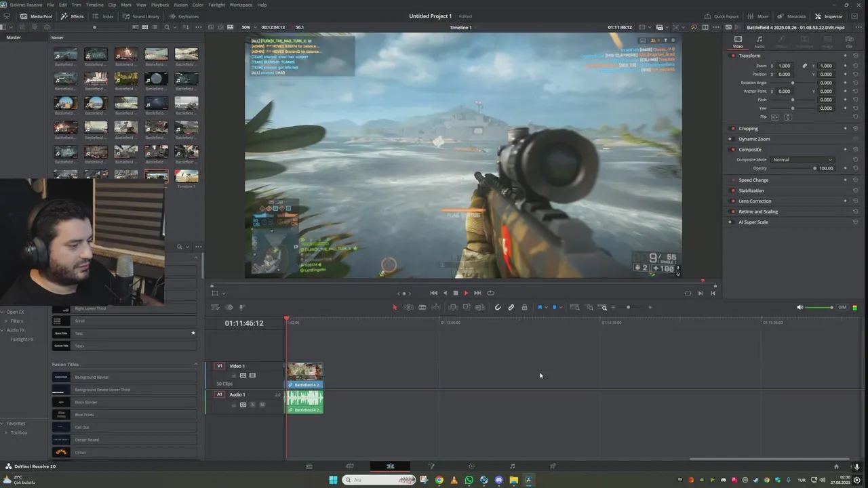868x488 pixels.
Task: Click the Rotation Angle slider handle
Action: click(793, 83)
